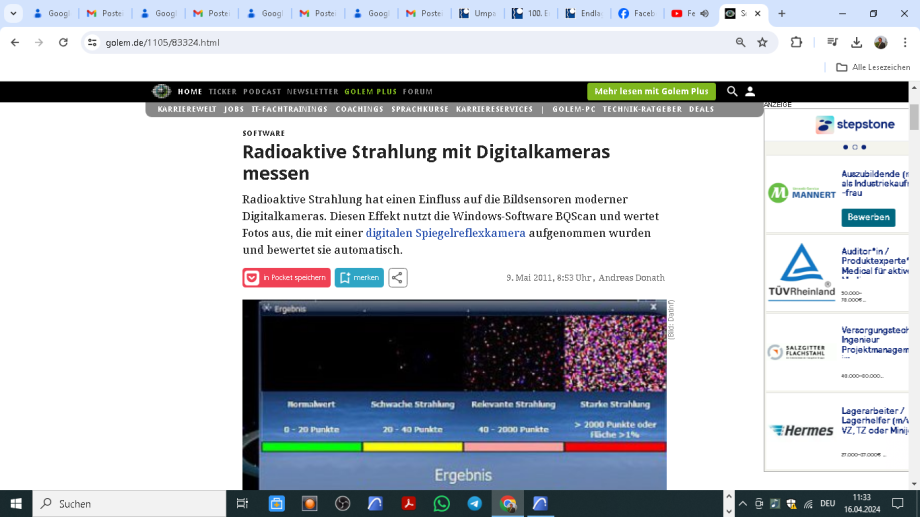The height and width of the screenshot is (517, 920).
Task: Open the Golem user account icon
Action: click(750, 91)
